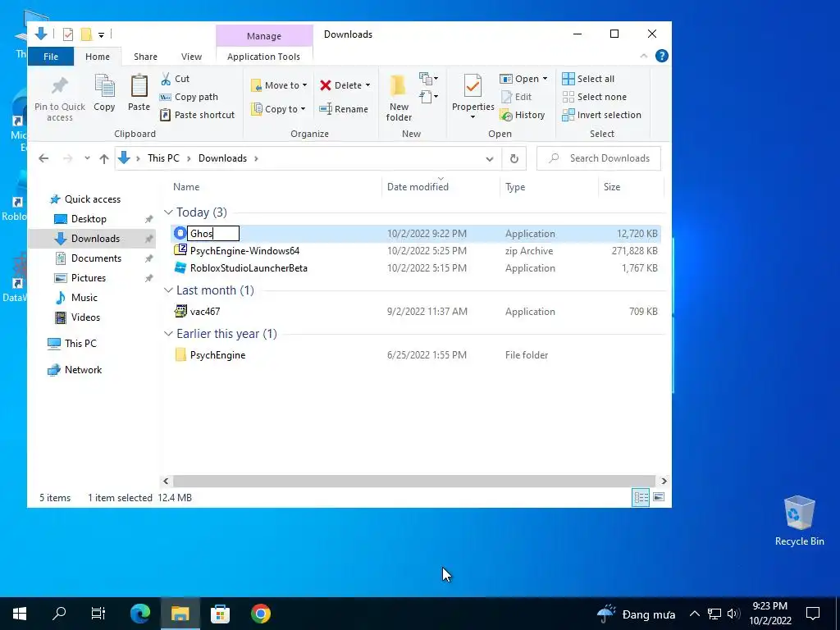Viewport: 840px width, 630px height.
Task: Open Desktop in the navigation pane
Action: click(x=89, y=219)
